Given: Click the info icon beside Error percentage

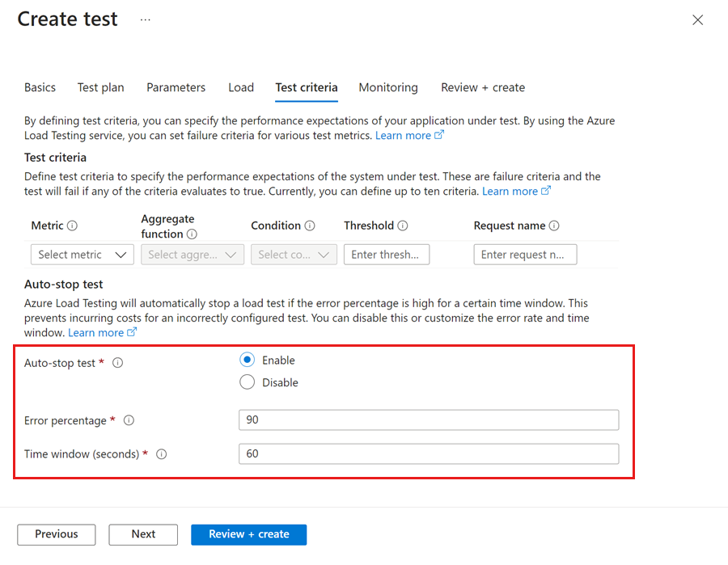Looking at the screenshot, I should 129,420.
